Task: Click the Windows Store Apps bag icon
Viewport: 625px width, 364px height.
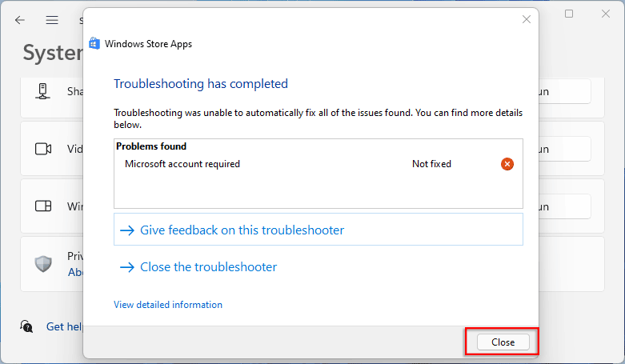Action: click(94, 43)
